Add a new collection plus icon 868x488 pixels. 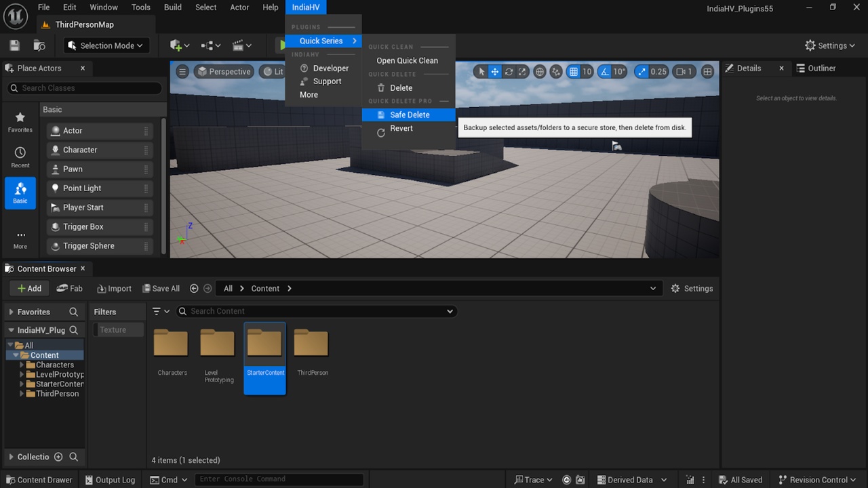(58, 457)
